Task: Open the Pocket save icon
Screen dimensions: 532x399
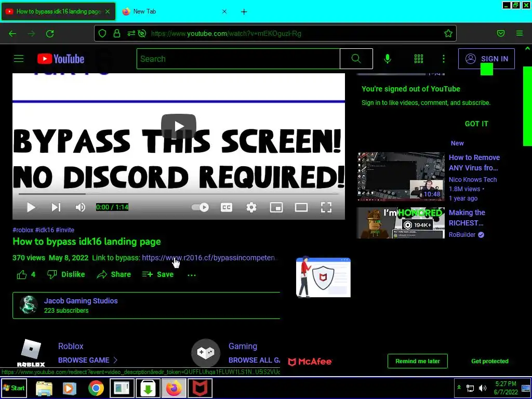Action: coord(501,33)
